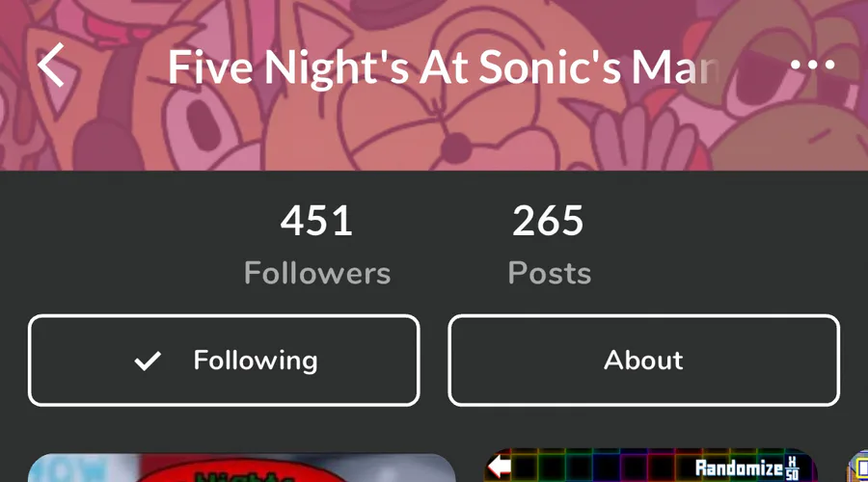The width and height of the screenshot is (868, 482).
Task: Open the red Night's post thumbnail
Action: coord(241,469)
